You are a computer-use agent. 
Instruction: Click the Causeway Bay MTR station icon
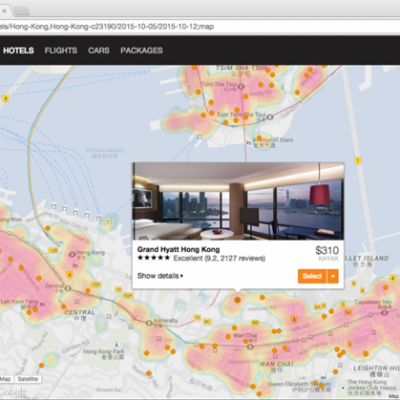click(x=384, y=313)
